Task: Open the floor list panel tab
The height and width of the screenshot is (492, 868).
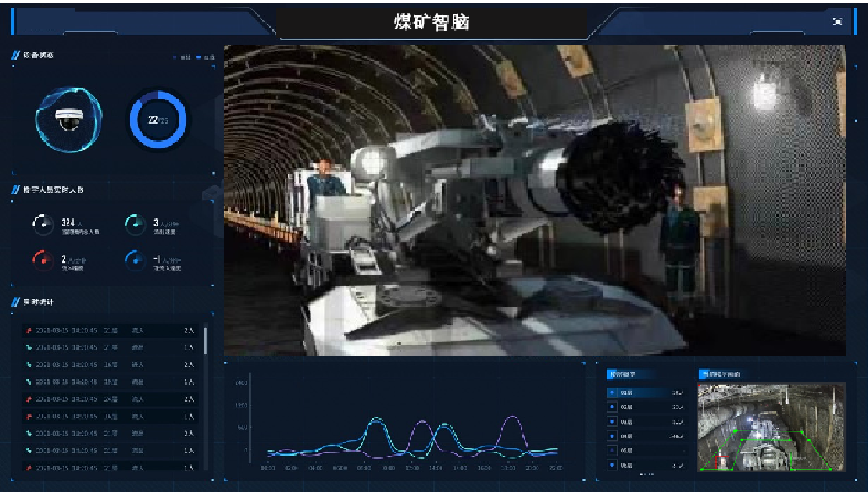Action: (624, 374)
